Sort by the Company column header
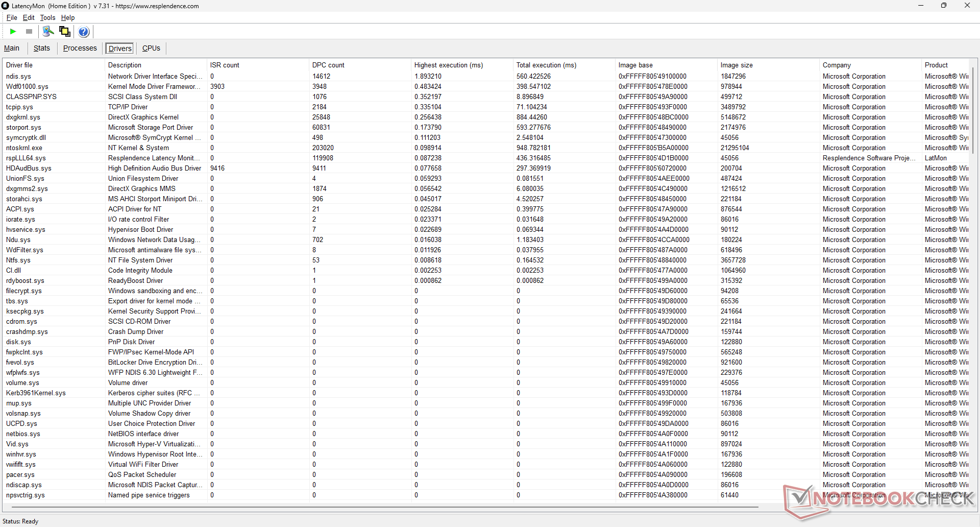980x527 pixels. (x=871, y=65)
